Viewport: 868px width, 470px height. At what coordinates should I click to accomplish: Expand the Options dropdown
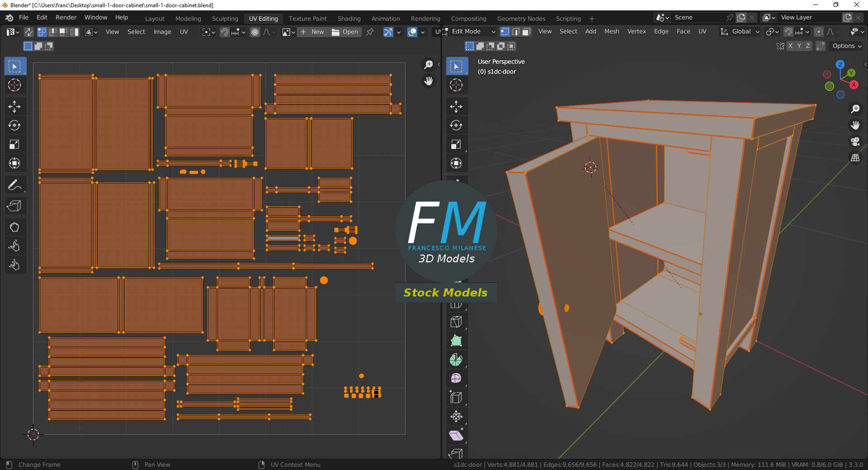click(847, 46)
